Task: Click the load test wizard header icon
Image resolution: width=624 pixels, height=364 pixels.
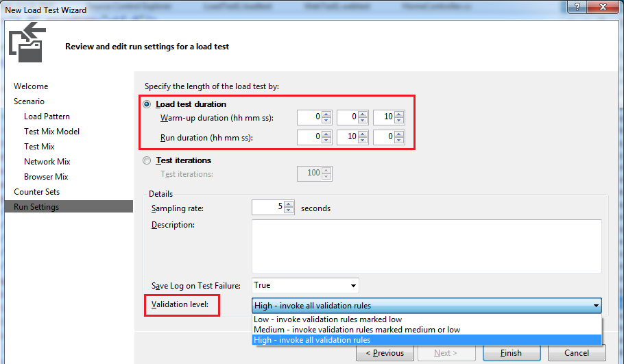Action: coord(27,43)
